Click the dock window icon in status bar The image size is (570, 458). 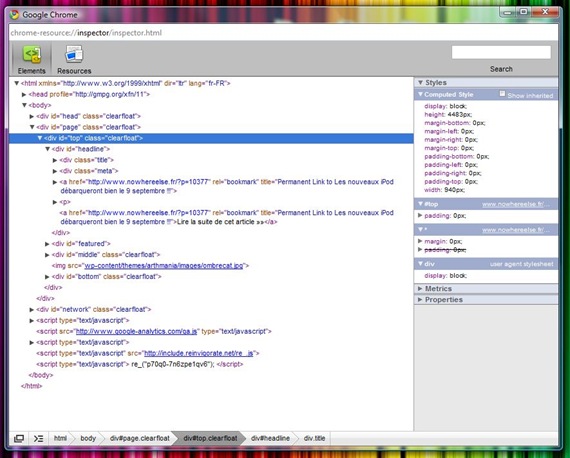click(x=19, y=438)
